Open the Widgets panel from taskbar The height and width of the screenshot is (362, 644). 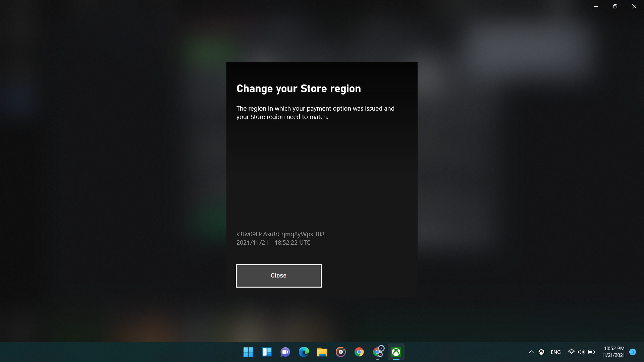click(x=267, y=352)
